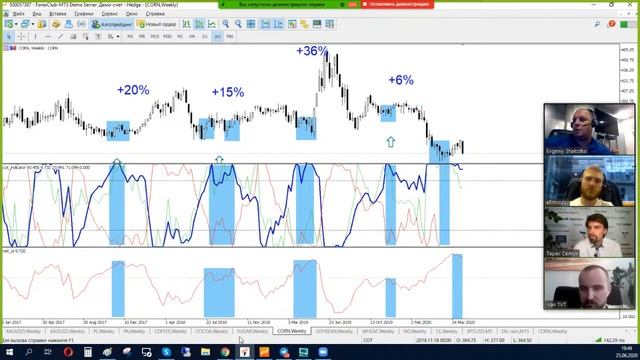
Task: Select the bottom participant video thumbnail
Action: (x=589, y=284)
